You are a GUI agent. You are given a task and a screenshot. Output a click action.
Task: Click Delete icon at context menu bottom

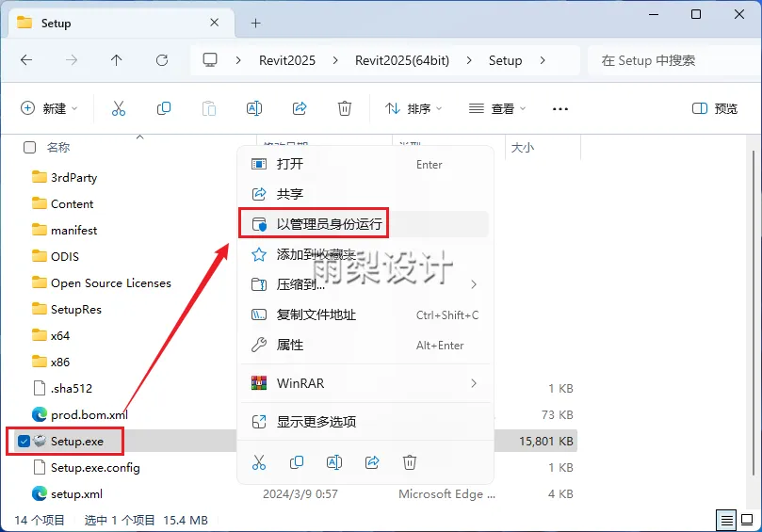pos(410,462)
